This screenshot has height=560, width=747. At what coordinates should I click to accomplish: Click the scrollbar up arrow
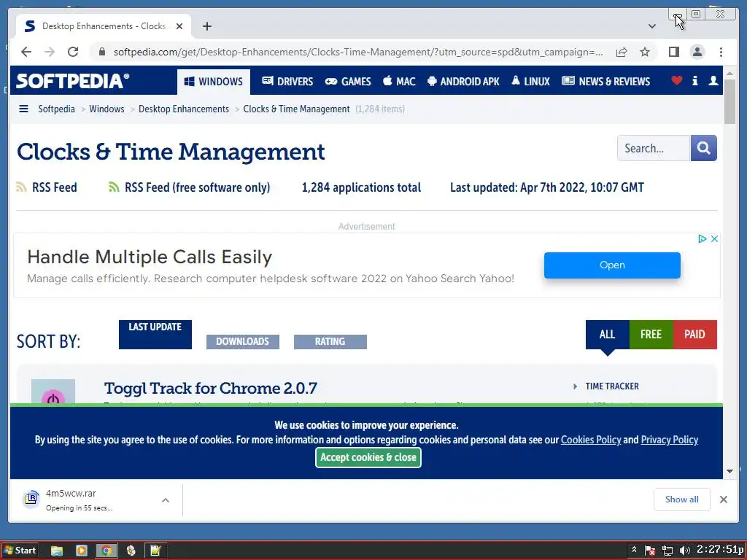[x=729, y=74]
